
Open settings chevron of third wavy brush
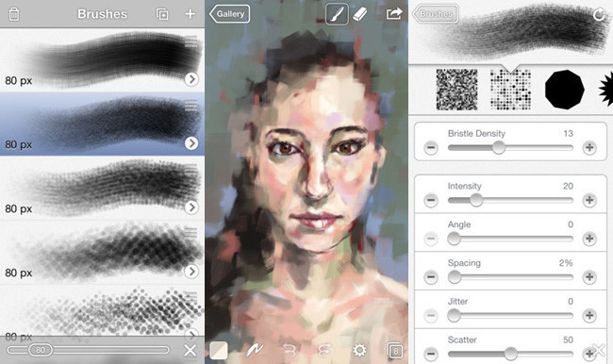(x=191, y=207)
